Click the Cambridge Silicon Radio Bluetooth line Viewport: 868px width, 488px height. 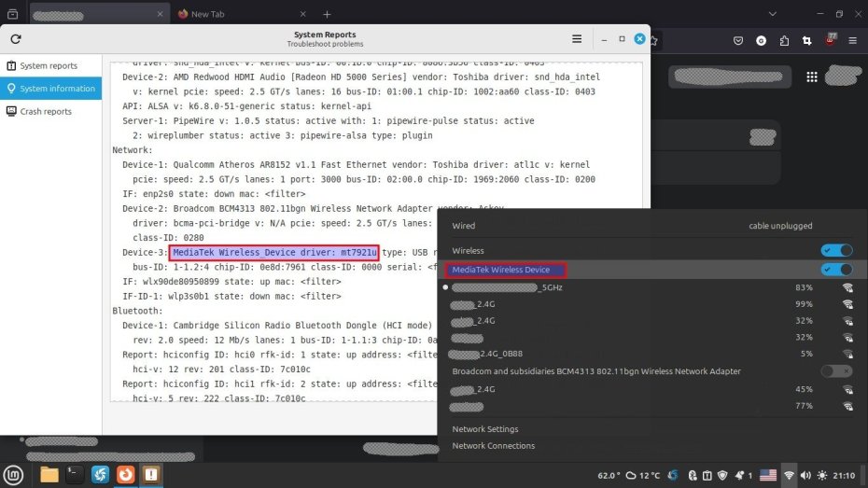pos(277,326)
